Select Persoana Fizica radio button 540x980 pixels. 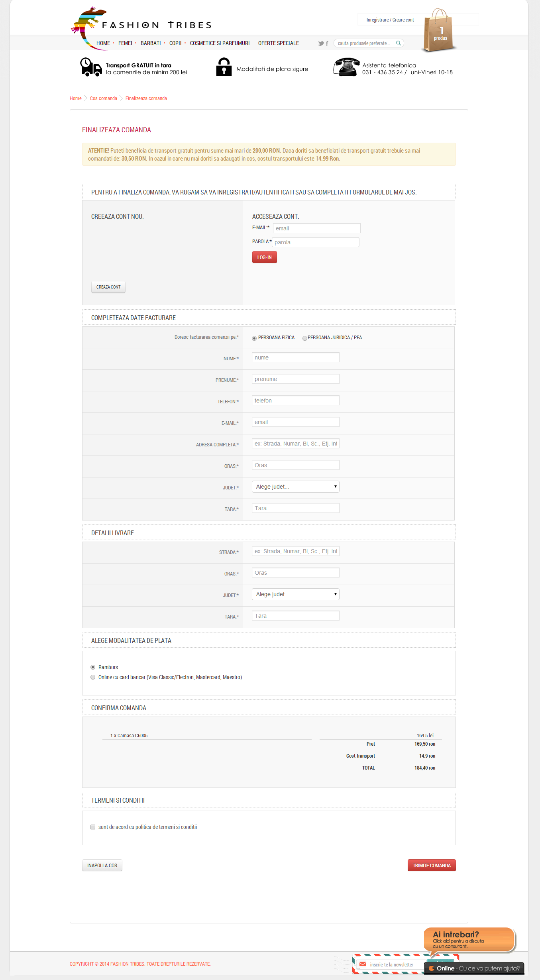click(x=254, y=338)
